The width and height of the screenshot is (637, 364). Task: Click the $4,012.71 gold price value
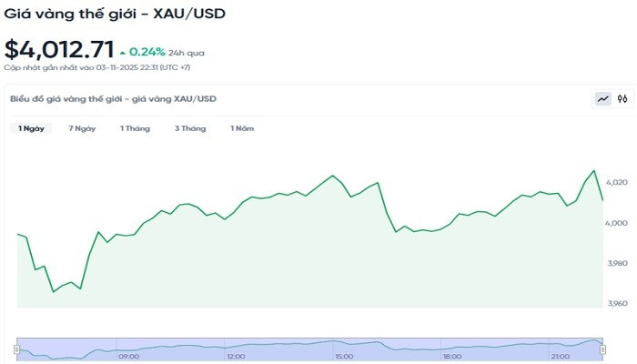click(x=59, y=50)
